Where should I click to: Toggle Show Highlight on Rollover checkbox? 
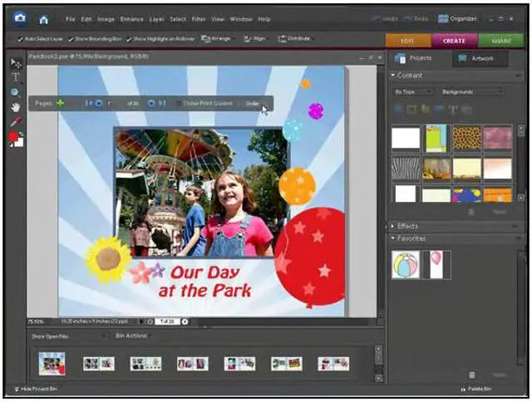tap(129, 39)
